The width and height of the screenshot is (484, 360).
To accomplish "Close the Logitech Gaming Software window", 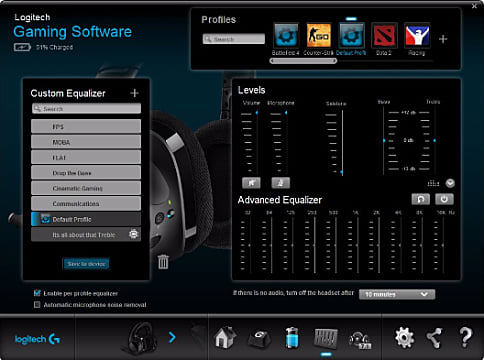I will click(x=475, y=6).
